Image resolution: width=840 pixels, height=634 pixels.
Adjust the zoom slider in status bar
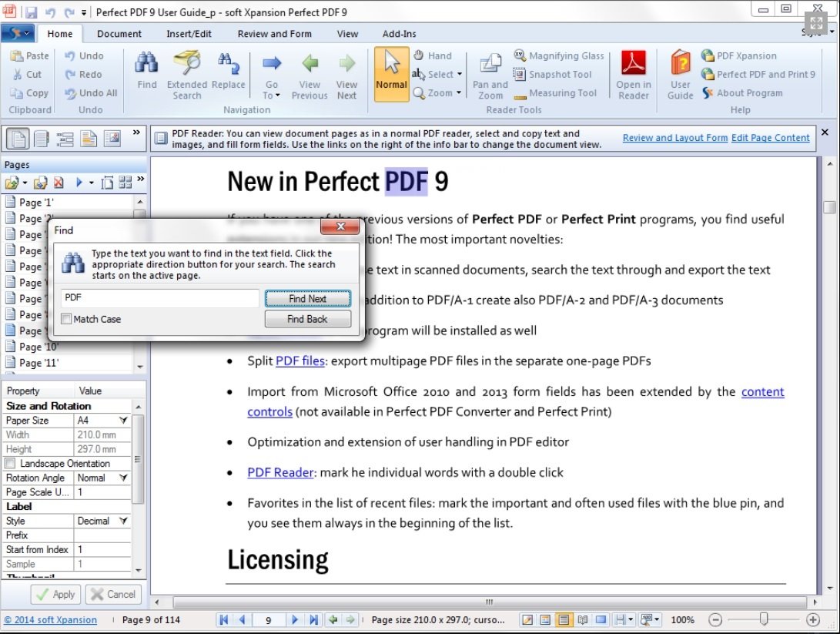(763, 619)
